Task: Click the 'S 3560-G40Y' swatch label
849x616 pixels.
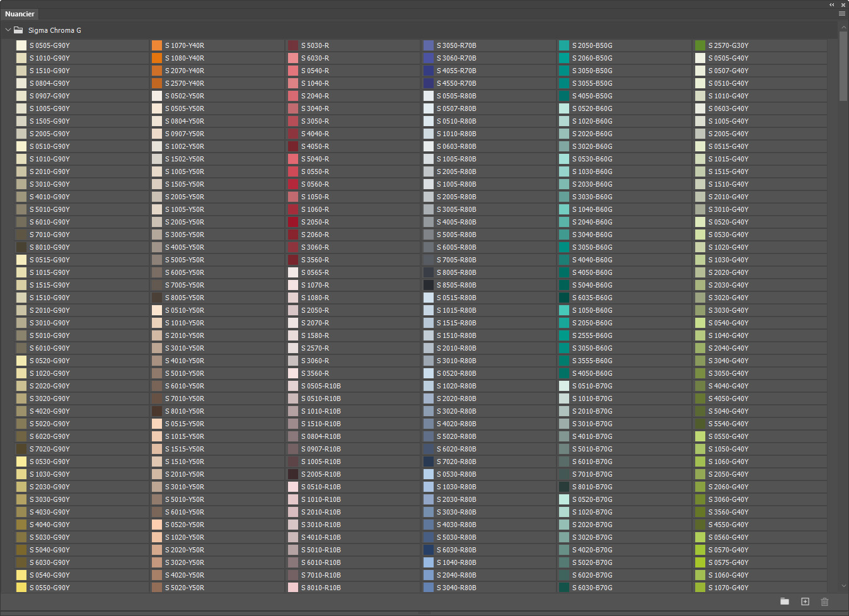Action: (x=729, y=512)
